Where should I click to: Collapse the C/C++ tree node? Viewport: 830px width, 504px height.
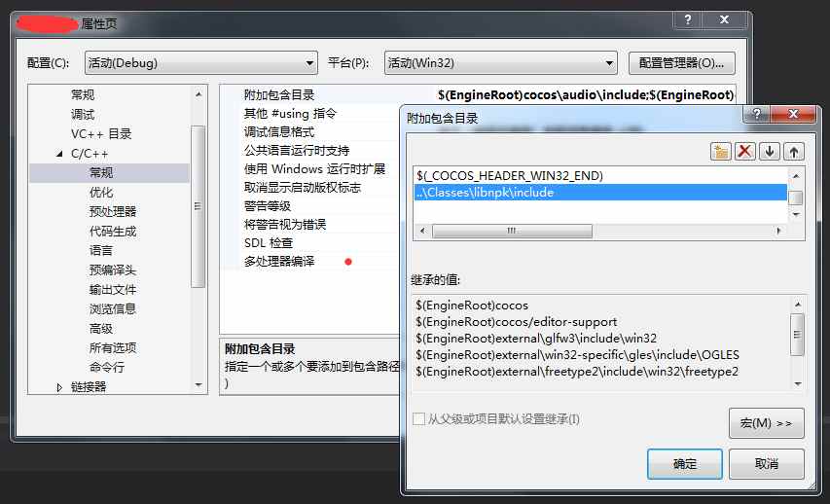pyautogui.click(x=59, y=154)
